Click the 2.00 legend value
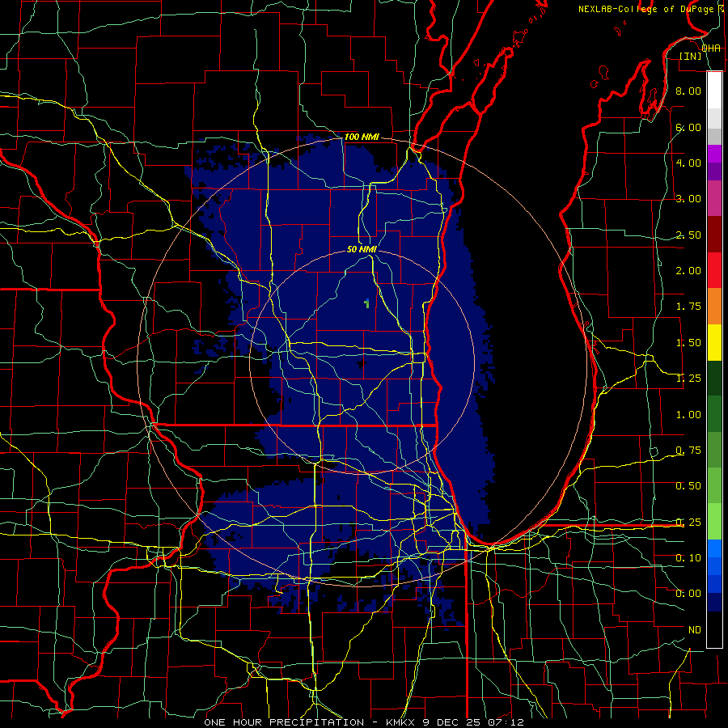 688,271
